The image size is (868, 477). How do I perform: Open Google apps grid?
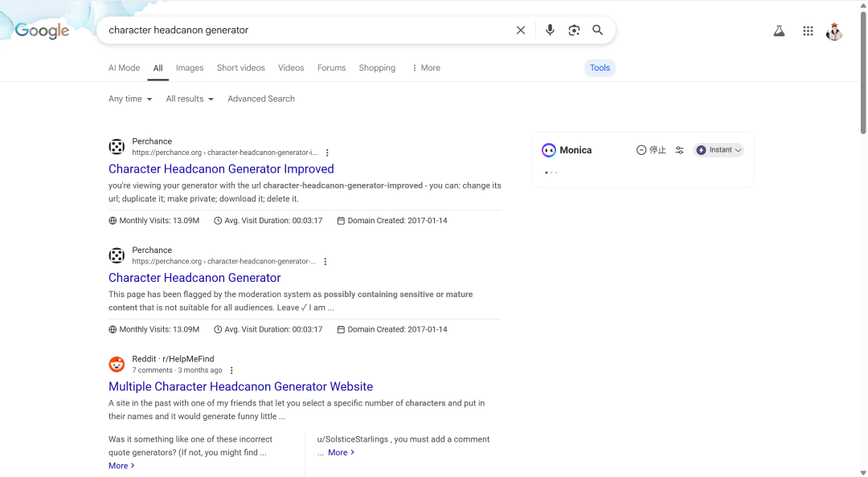808,31
